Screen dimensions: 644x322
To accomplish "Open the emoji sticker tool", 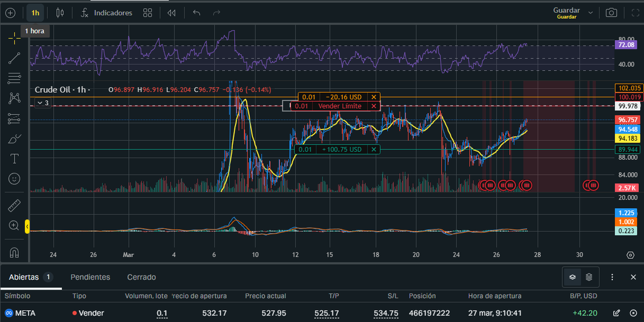I will [15, 179].
